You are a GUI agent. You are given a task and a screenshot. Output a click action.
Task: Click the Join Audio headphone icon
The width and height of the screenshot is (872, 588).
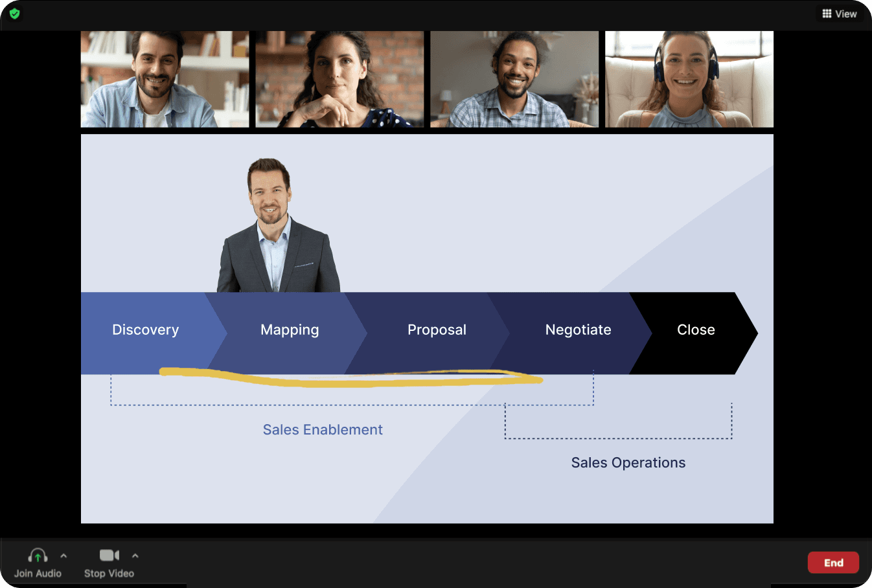38,556
